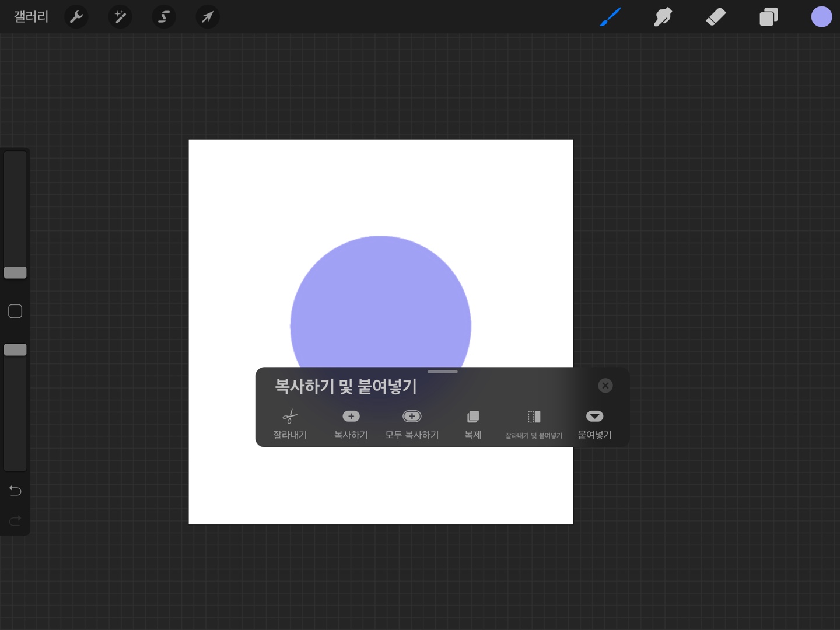
Task: Select the Smudge tool
Action: coord(663,17)
